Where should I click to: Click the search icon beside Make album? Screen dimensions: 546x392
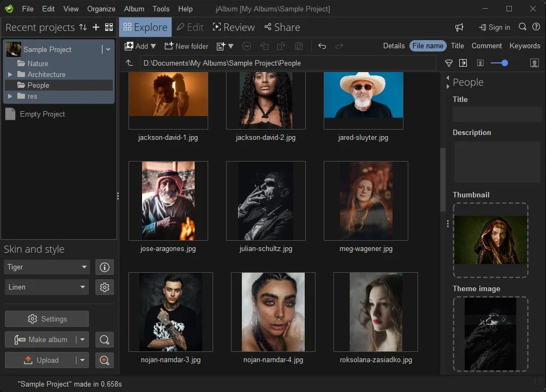pos(104,340)
